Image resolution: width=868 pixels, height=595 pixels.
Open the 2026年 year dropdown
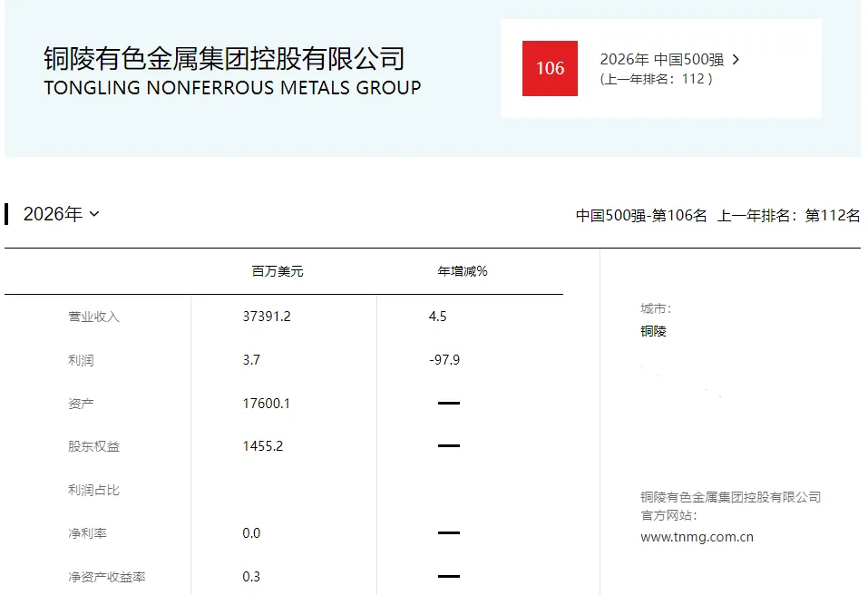click(61, 214)
